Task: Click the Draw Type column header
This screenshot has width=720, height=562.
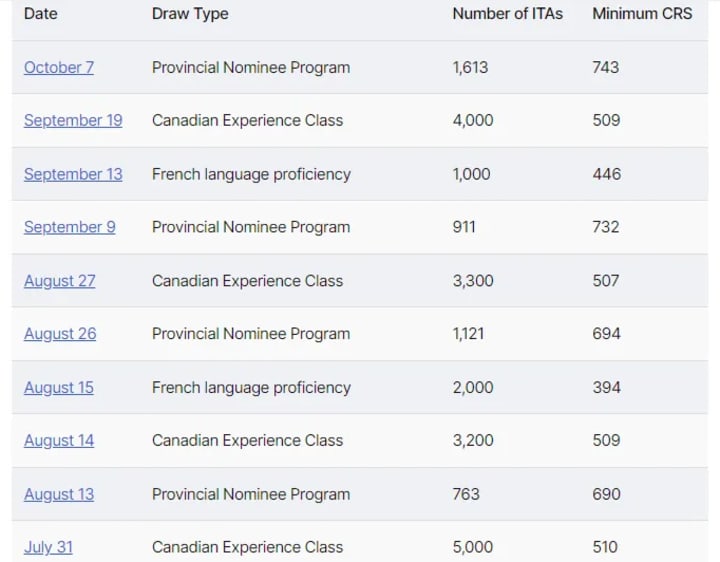Action: tap(190, 14)
